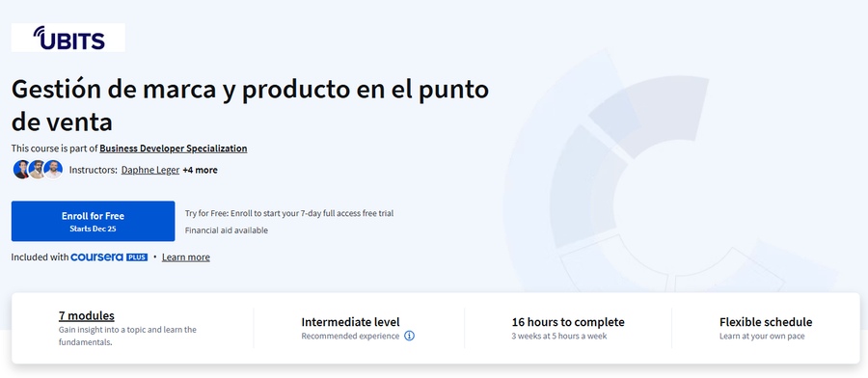868x378 pixels.
Task: Click the UBITS logo
Action: pos(68,38)
